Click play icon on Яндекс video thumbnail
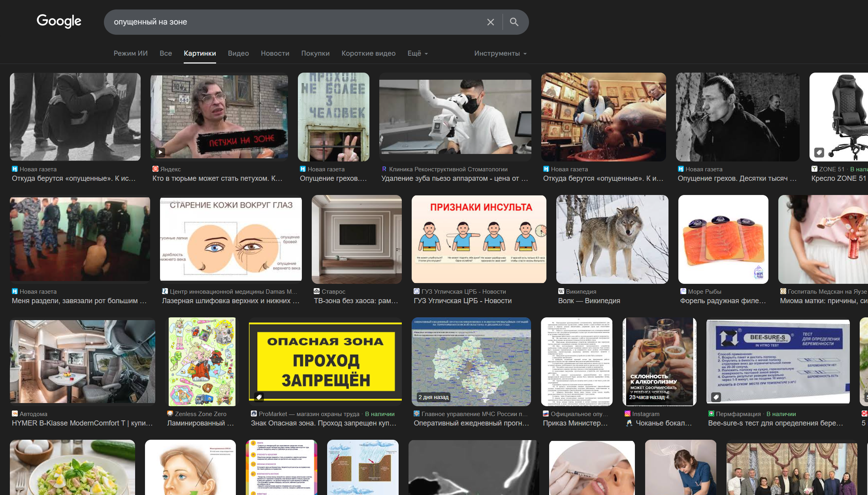868x495 pixels. point(160,152)
